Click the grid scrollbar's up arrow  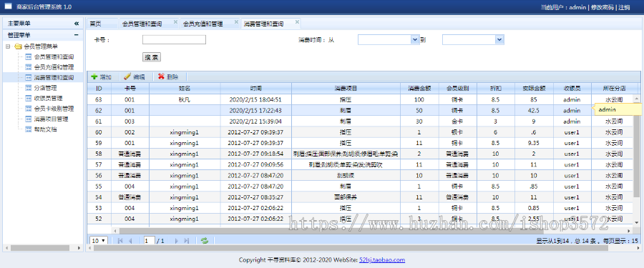pyautogui.click(x=637, y=99)
